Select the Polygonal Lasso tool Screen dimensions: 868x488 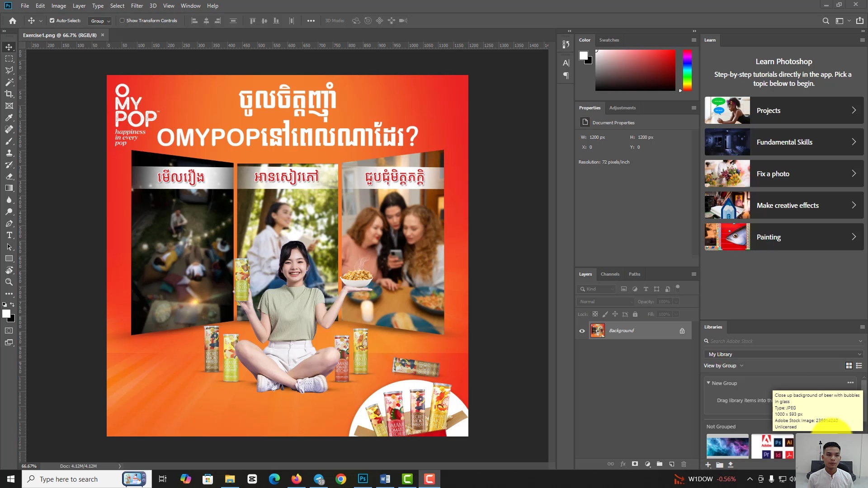pyautogui.click(x=9, y=70)
